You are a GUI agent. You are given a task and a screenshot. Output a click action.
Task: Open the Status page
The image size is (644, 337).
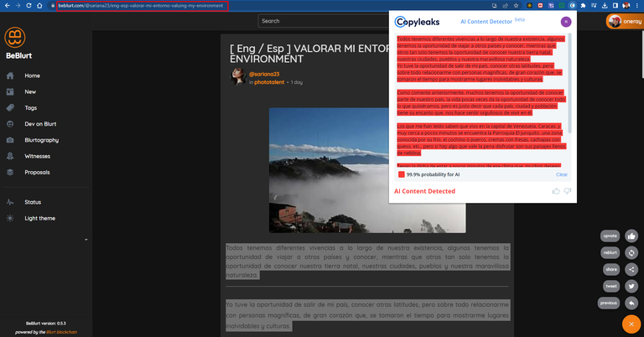click(x=33, y=202)
